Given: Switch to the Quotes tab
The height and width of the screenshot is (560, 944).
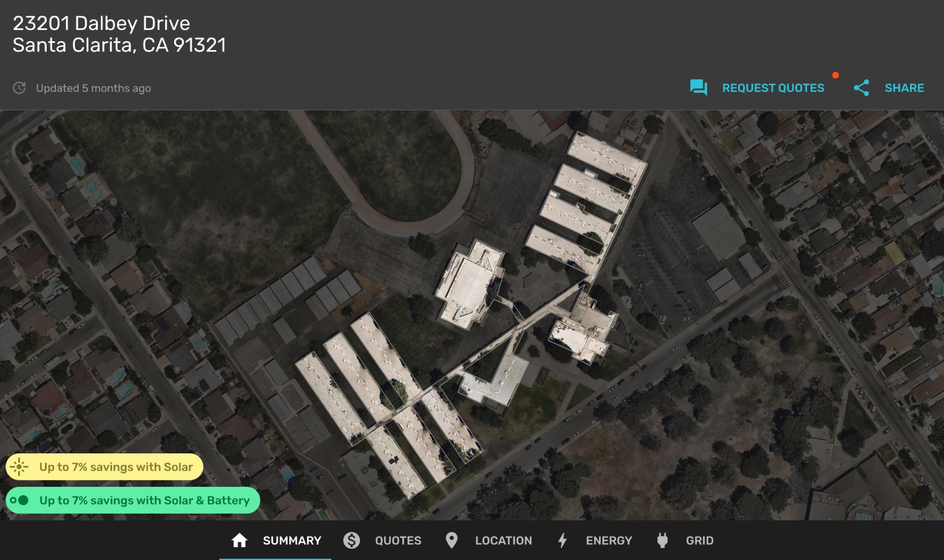Looking at the screenshot, I should click(x=398, y=540).
